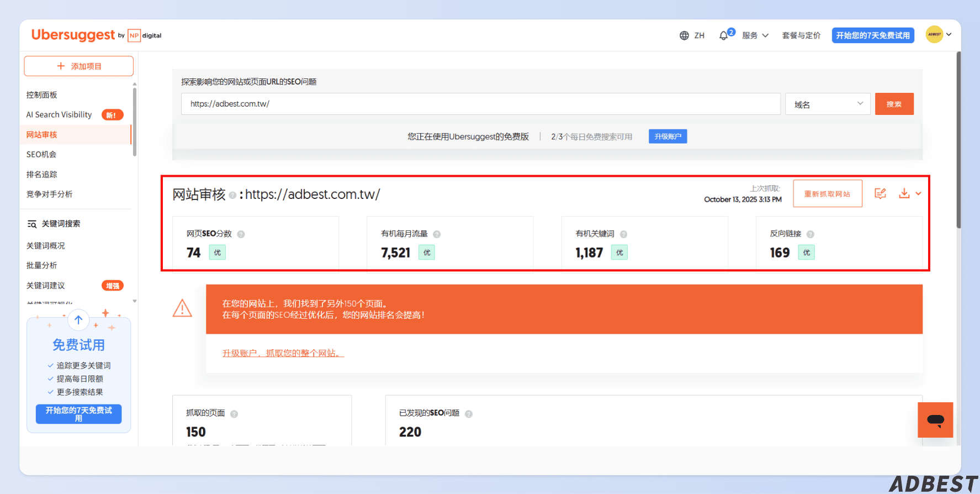Click the sidebar menu scrollbar
980x494 pixels.
point(134,122)
